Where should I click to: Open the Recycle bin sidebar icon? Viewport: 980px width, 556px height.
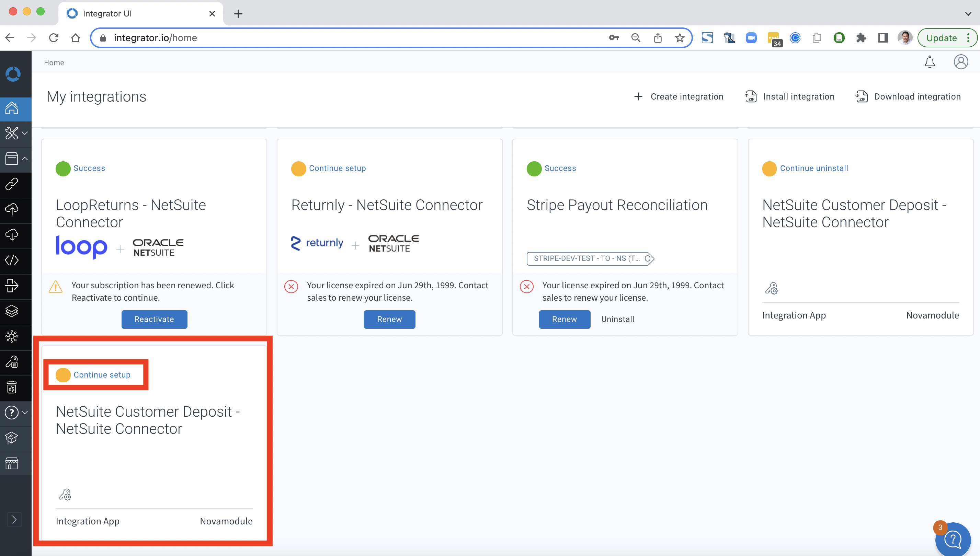pyautogui.click(x=11, y=387)
